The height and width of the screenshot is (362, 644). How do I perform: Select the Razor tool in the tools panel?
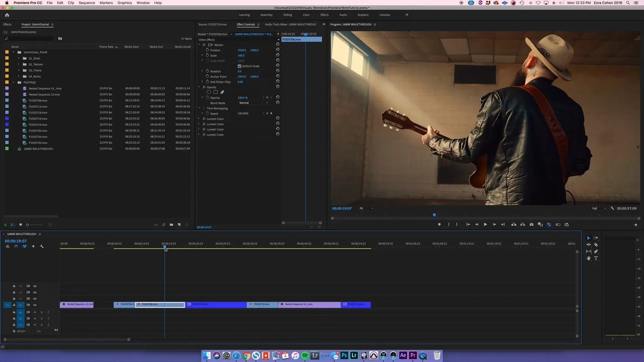[596, 245]
